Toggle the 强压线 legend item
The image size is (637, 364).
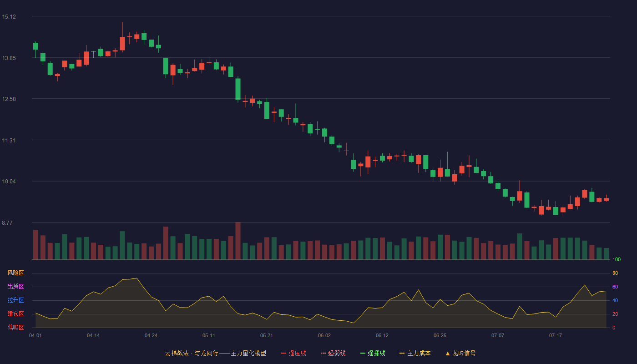pyautogui.click(x=293, y=353)
